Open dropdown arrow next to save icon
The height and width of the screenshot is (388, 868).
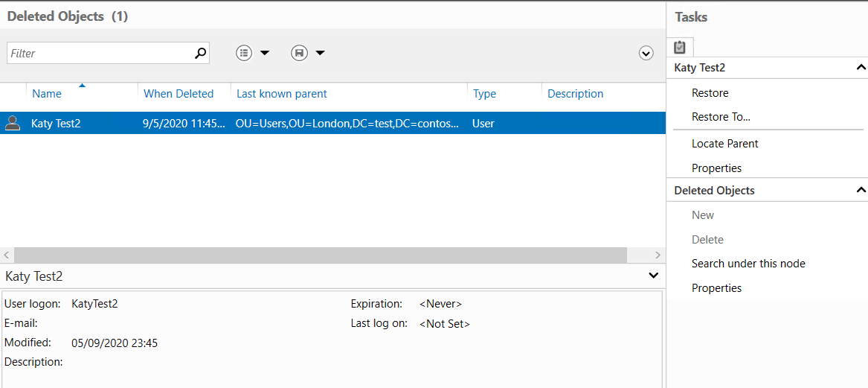(320, 53)
